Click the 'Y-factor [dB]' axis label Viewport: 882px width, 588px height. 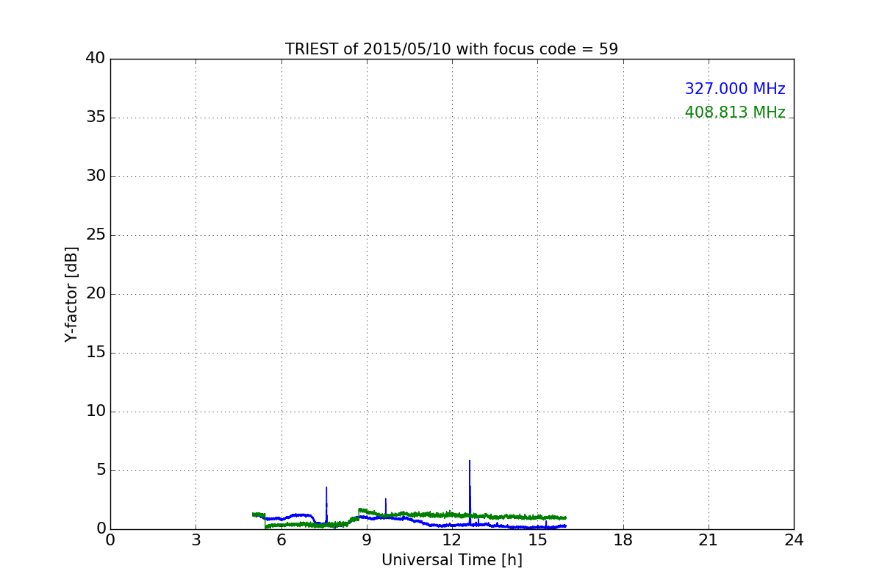tap(71, 294)
